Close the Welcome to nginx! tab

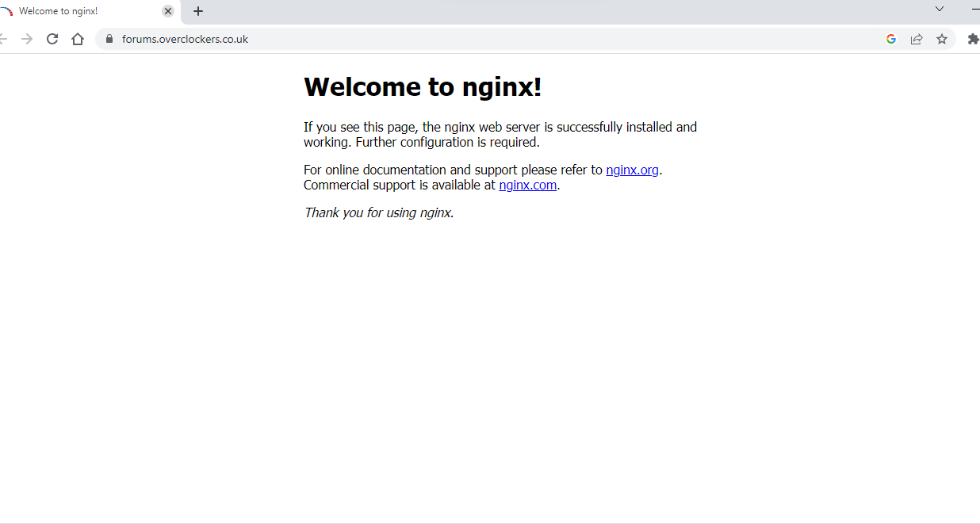coord(168,11)
